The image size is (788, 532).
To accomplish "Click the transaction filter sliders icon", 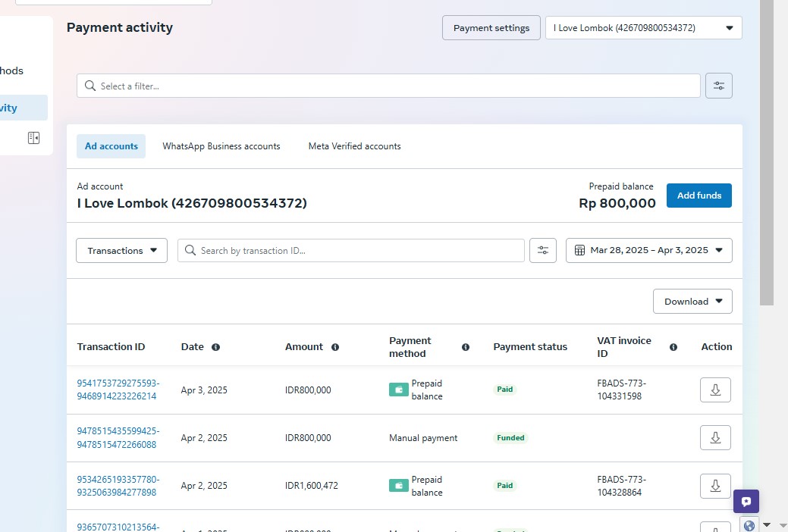I will pos(542,251).
